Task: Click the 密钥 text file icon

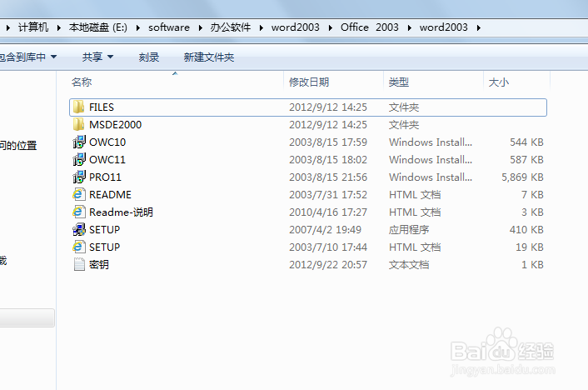Action: [79, 265]
